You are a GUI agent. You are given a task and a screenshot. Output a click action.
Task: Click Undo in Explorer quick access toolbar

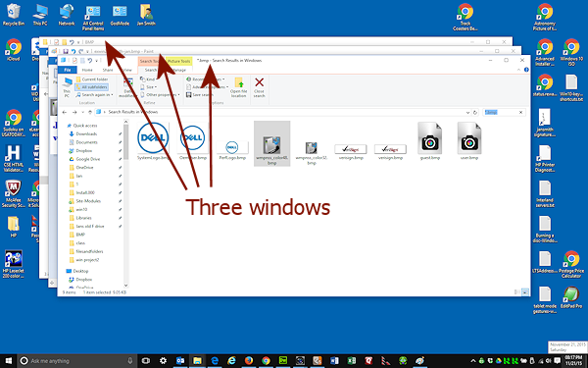[90, 61]
